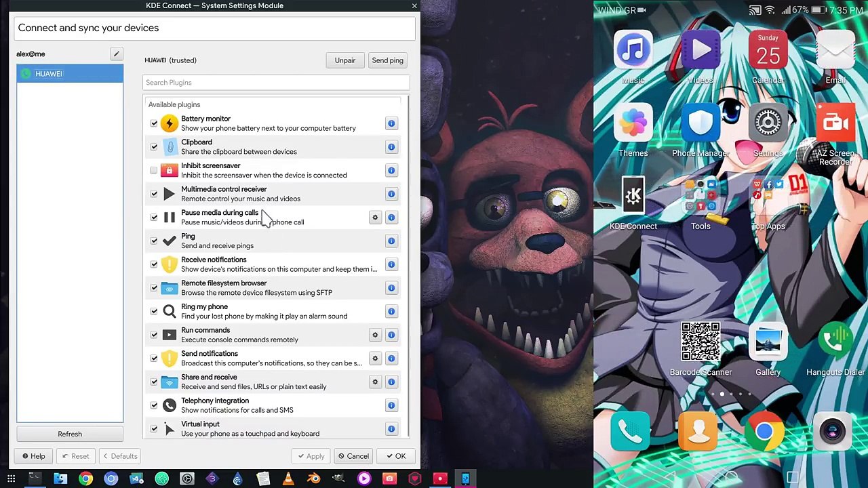Open Remote filesystem browser info
Viewport: 868px width, 488px height.
point(391,288)
